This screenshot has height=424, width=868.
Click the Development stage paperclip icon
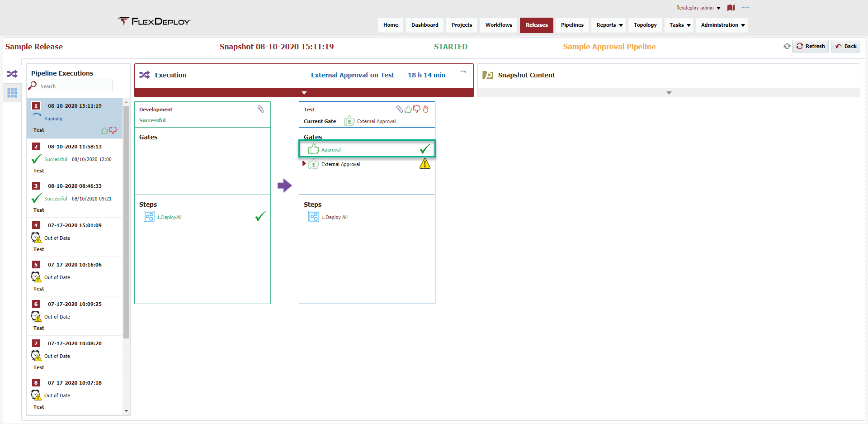coord(261,109)
